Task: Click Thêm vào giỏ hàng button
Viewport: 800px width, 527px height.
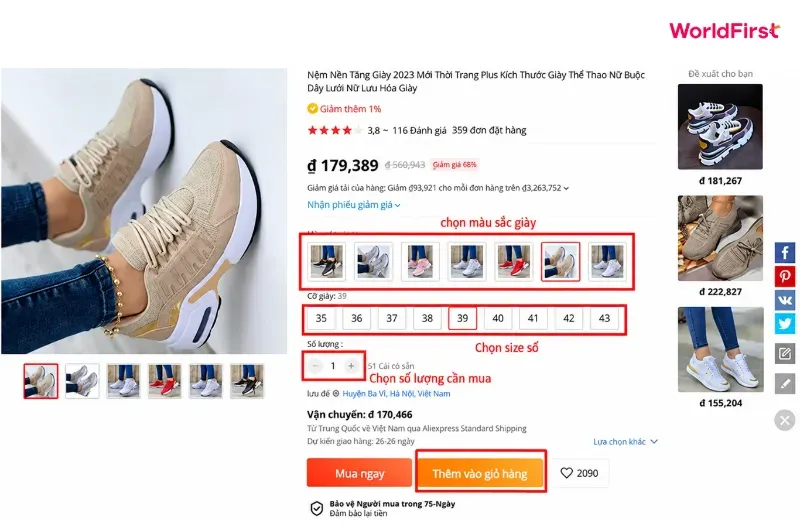Action: click(x=480, y=473)
